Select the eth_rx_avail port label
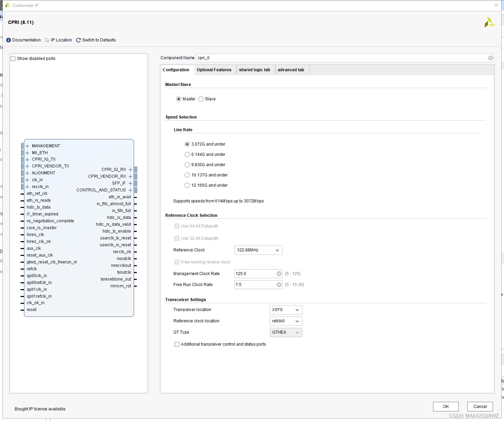 120,197
